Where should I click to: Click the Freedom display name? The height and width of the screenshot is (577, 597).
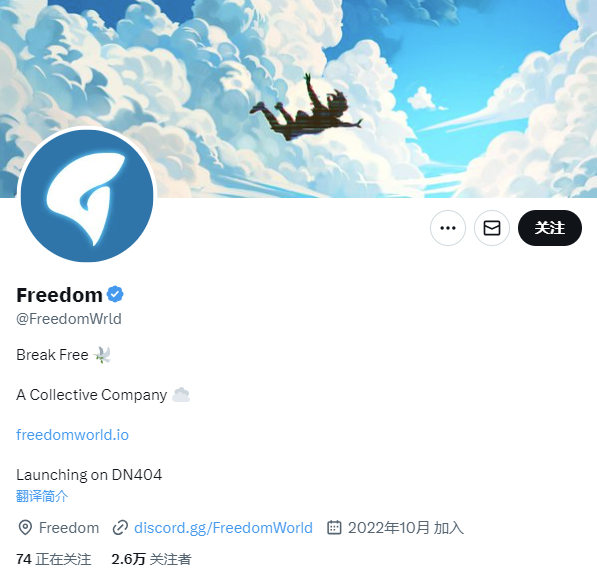(x=59, y=295)
